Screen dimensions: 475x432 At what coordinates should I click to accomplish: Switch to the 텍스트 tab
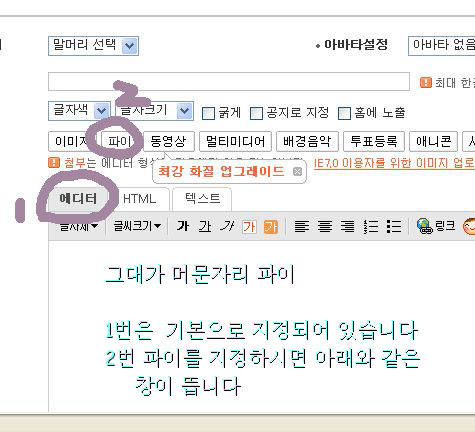tap(202, 199)
